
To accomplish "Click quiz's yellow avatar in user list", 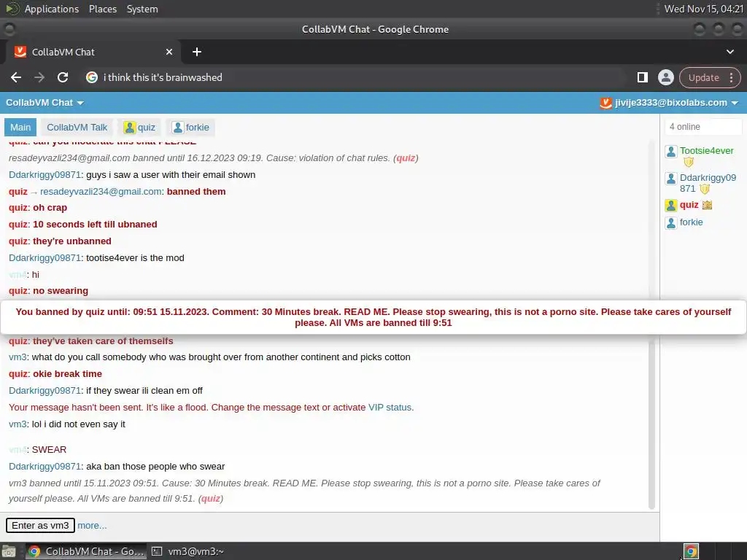I will (x=671, y=206).
